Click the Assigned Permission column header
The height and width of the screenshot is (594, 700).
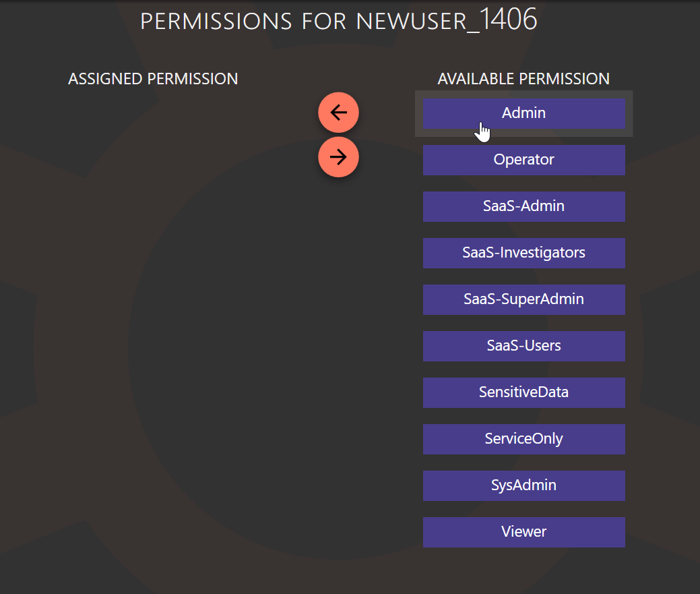(x=153, y=78)
